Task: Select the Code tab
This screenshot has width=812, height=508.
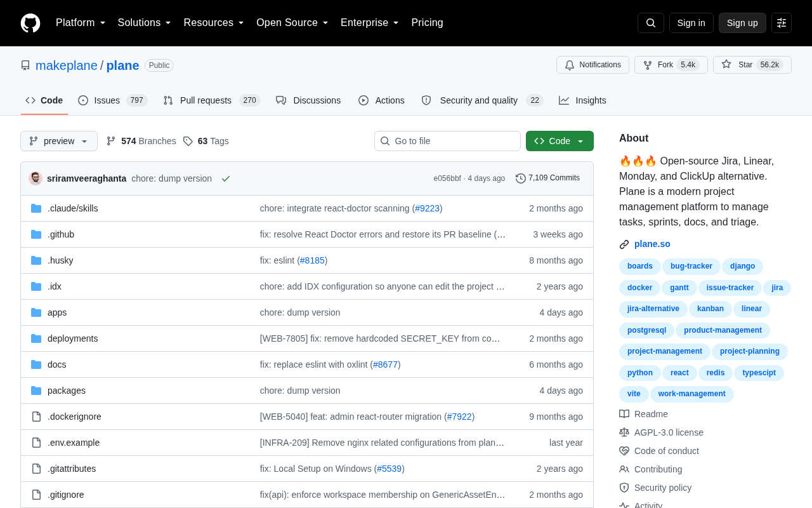Action: (44, 100)
